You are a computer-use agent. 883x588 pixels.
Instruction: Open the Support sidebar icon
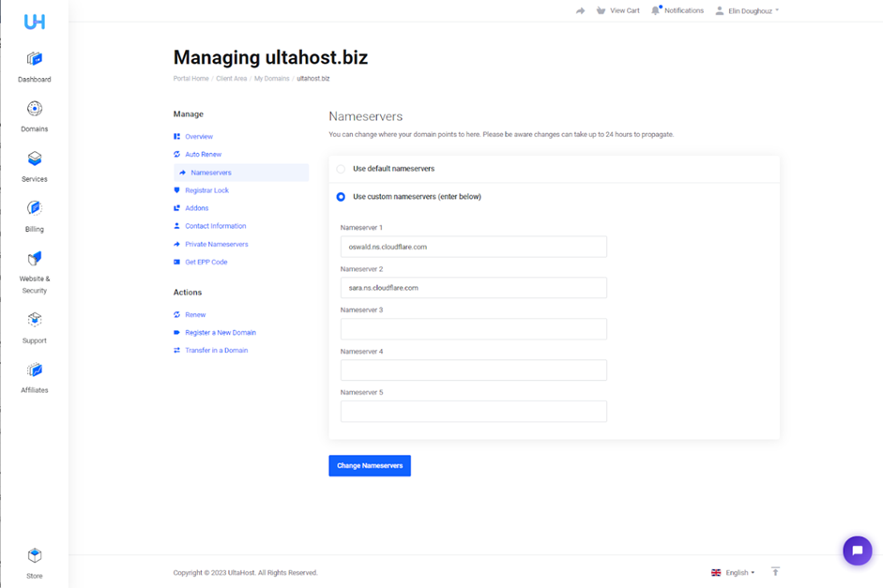(35, 320)
